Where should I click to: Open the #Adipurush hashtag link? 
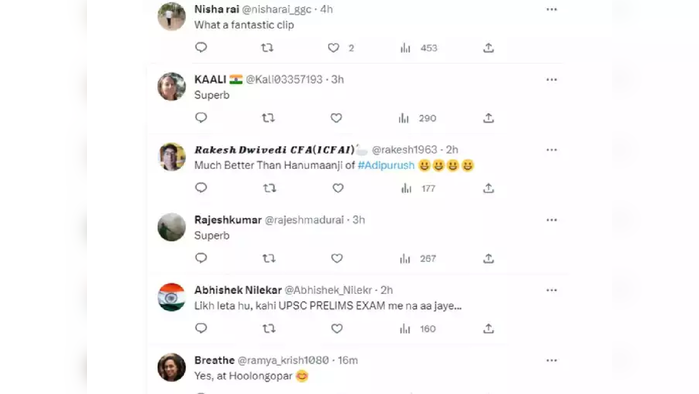coord(386,165)
